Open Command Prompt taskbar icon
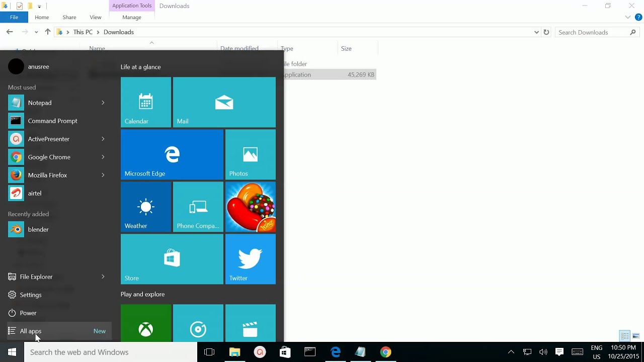Screen dimensions: 644x362 310,352
